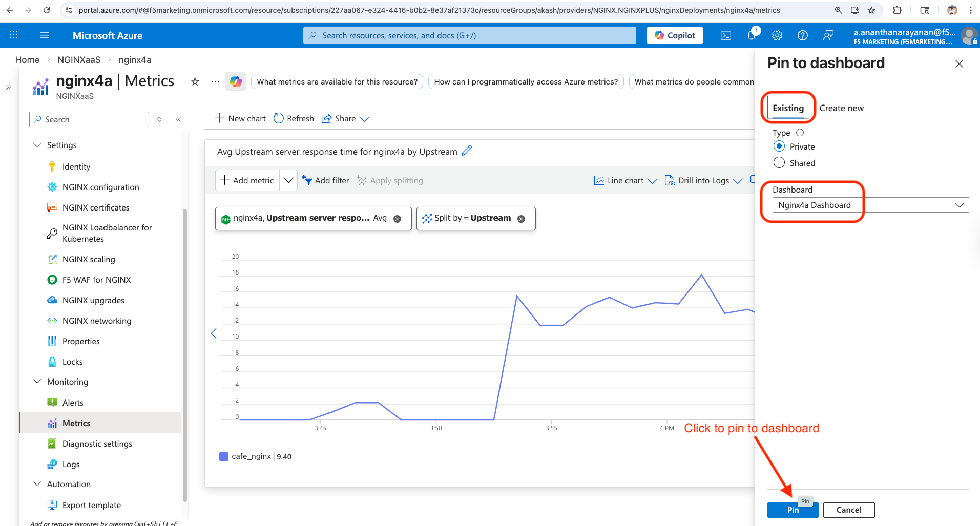Open Diagnostic settings menu item

click(97, 444)
